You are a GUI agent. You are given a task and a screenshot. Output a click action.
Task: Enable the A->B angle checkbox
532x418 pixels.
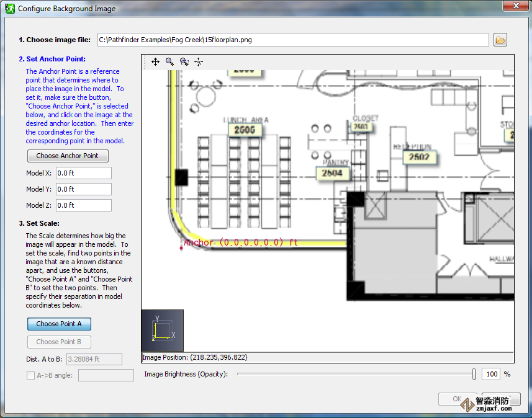[31, 375]
